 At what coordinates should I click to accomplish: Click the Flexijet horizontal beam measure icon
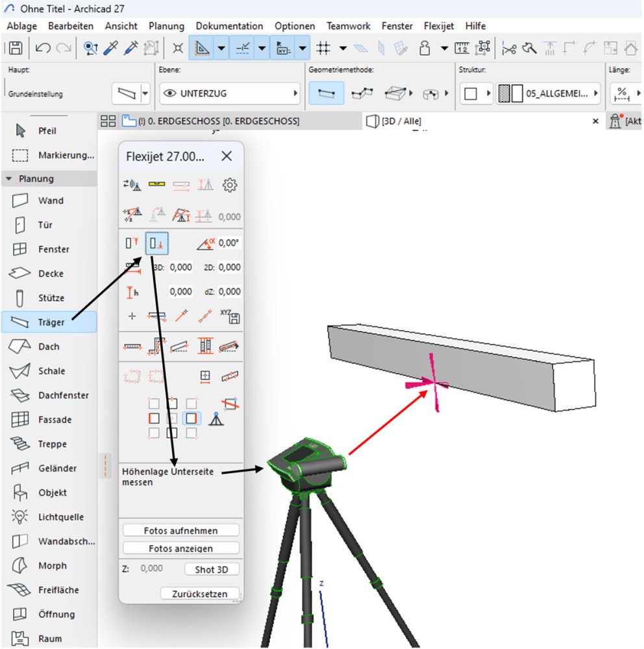pyautogui.click(x=132, y=346)
